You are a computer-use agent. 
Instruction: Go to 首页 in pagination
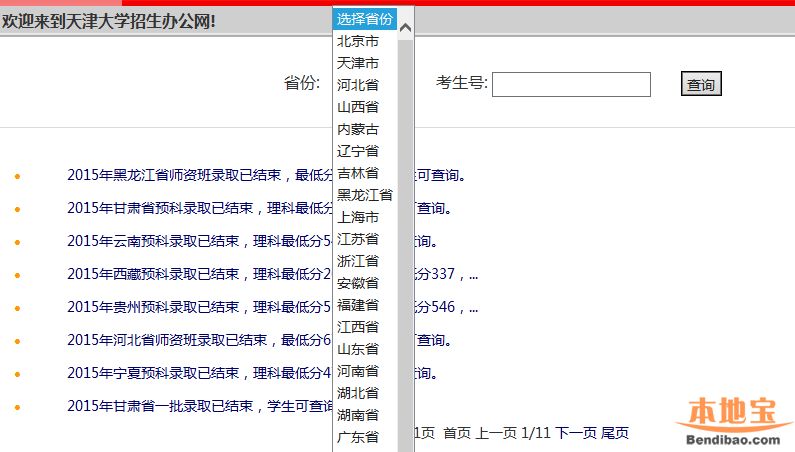[x=457, y=433]
